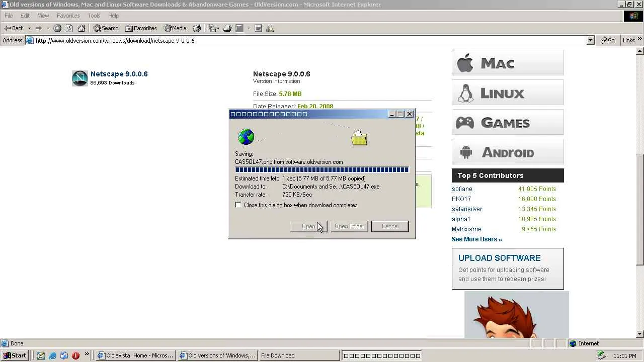This screenshot has width=644, height=362.
Task: Click inside the Address URL field
Action: pyautogui.click(x=309, y=41)
